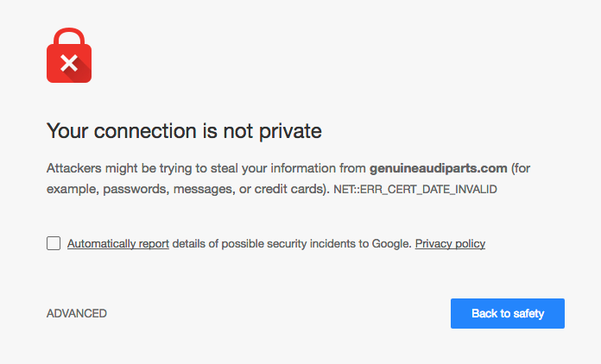Click the 'Your connection is not private' heading
Viewport: 601px width, 364px height.
[x=184, y=131]
